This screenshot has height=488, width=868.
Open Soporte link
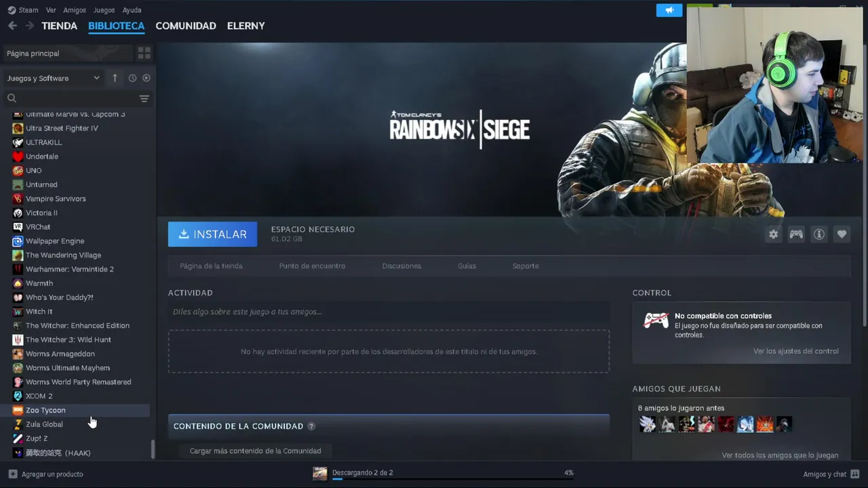pos(526,266)
